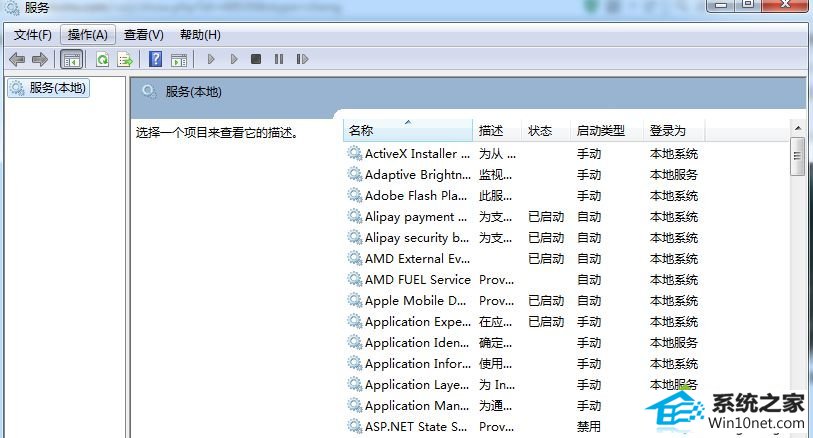Click 手动 startup type of ActiveX Installer
The width and height of the screenshot is (813, 438).
click(x=589, y=154)
